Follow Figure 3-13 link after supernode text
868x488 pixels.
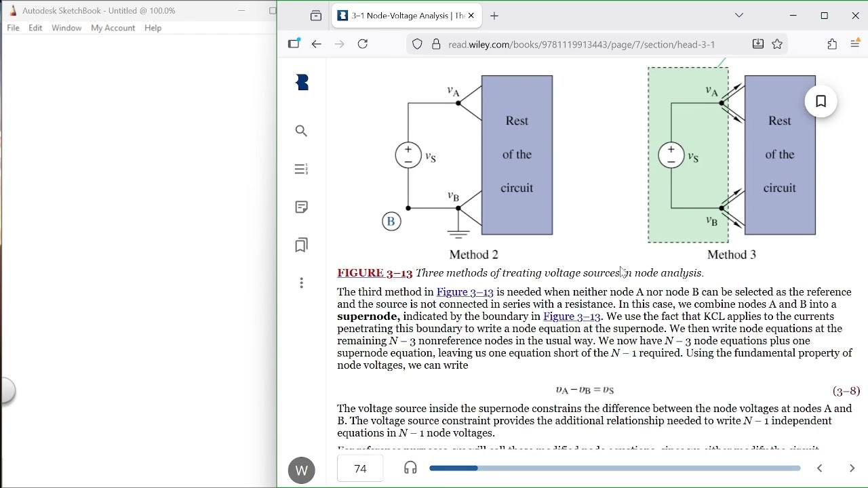point(572,317)
